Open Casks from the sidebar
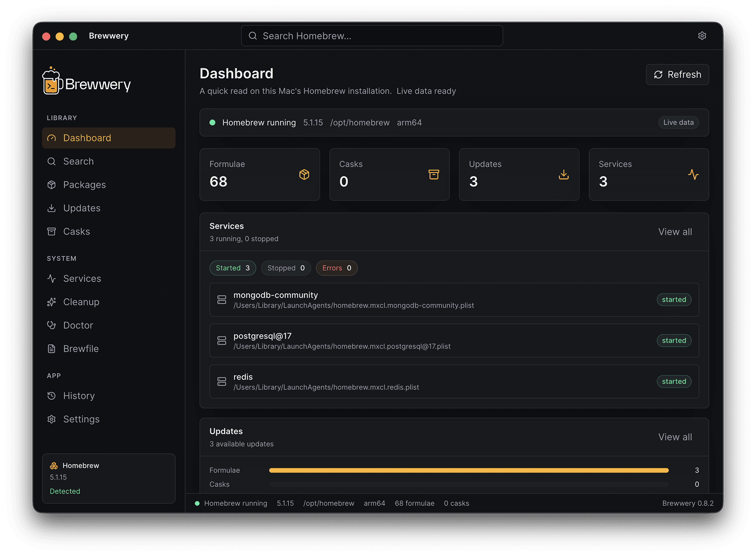 109,232
